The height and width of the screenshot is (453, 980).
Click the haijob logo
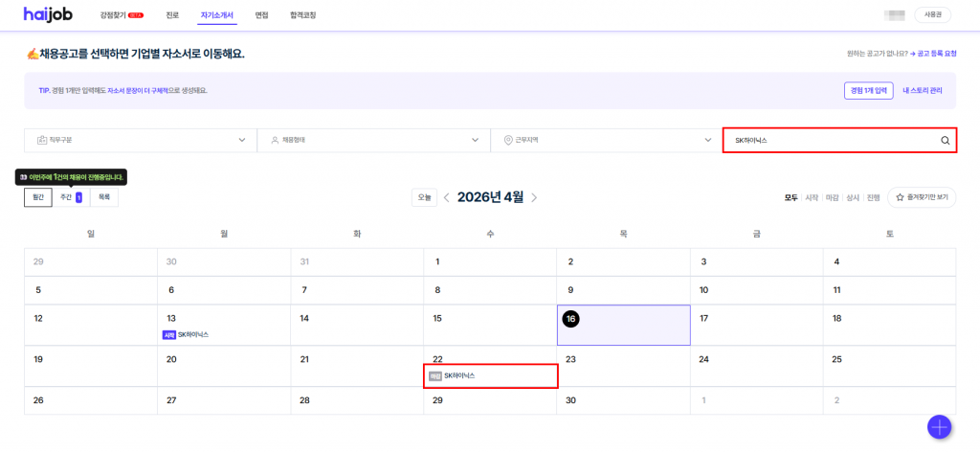pyautogui.click(x=49, y=15)
